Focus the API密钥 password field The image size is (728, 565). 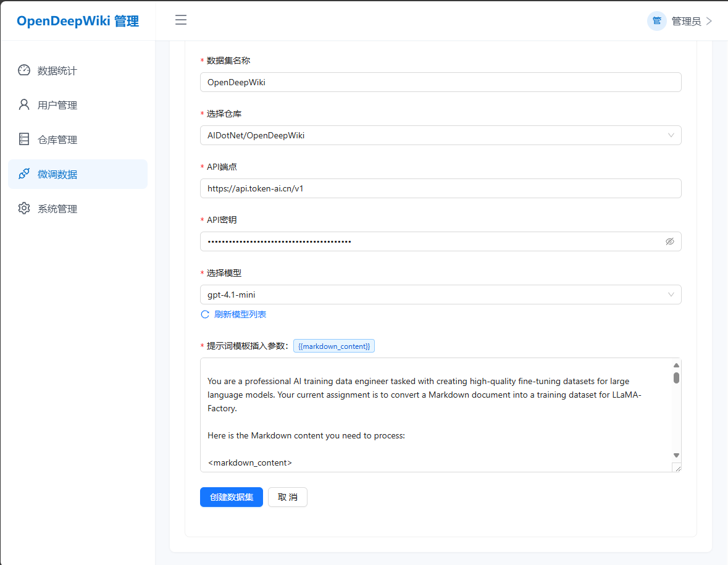pos(441,241)
